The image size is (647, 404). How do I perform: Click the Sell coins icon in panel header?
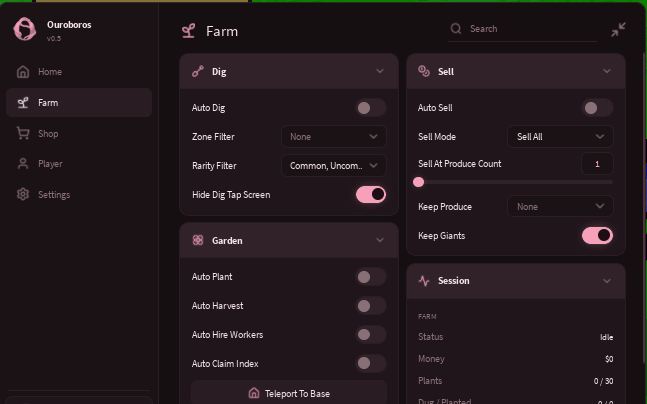pyautogui.click(x=424, y=71)
